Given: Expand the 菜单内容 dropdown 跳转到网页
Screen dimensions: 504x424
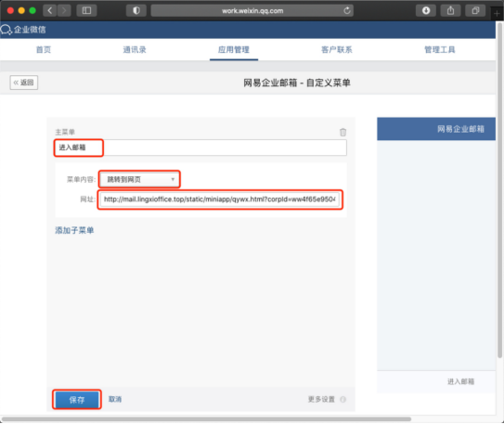Looking at the screenshot, I should [139, 179].
